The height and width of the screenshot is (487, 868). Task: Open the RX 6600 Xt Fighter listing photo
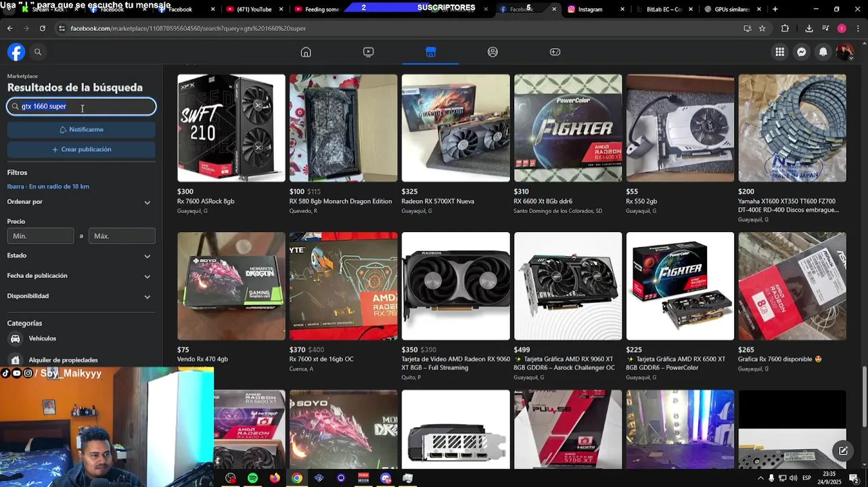(568, 128)
